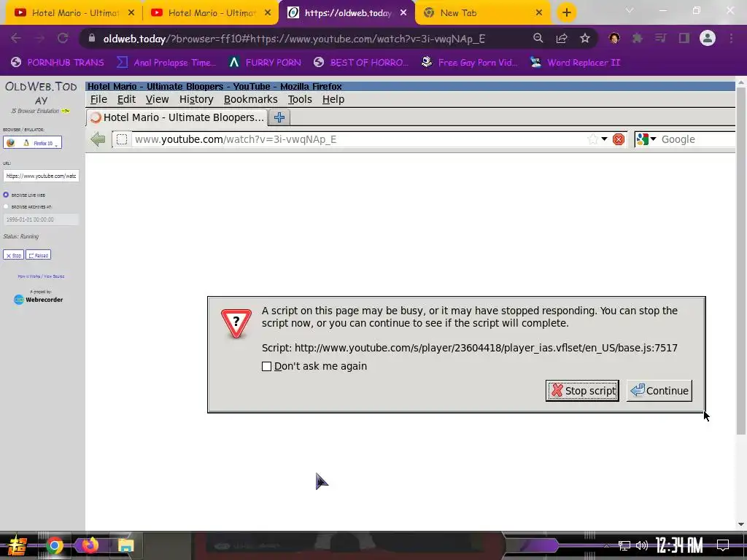The width and height of the screenshot is (747, 560).
Task: Open the History menu in emulated Firefox
Action: tap(196, 99)
